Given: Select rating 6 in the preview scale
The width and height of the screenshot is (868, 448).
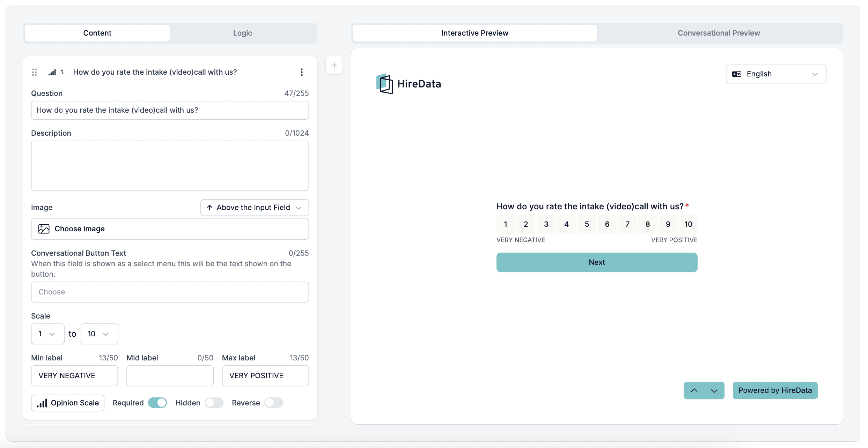Looking at the screenshot, I should (x=607, y=224).
